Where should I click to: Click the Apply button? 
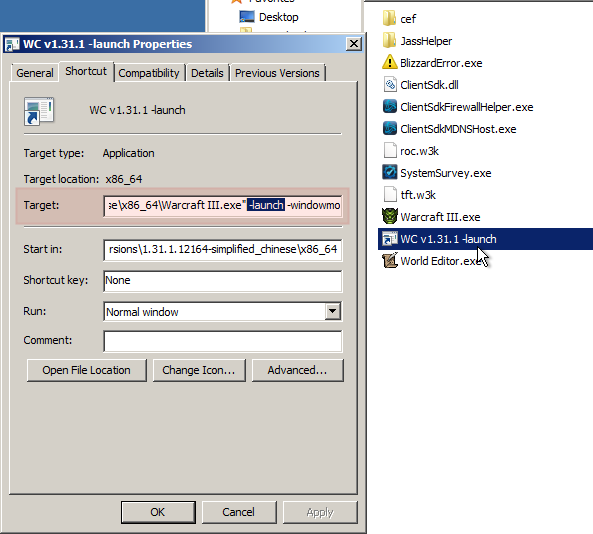tap(320, 512)
